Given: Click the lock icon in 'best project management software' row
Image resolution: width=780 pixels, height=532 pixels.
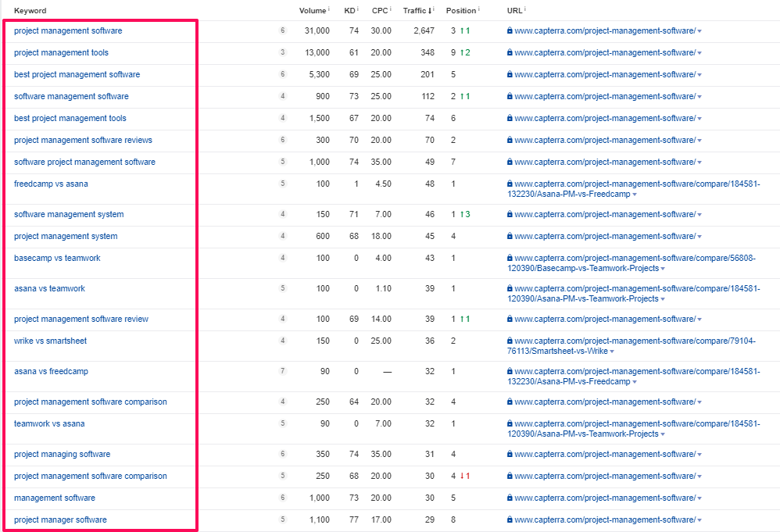Looking at the screenshot, I should point(510,74).
